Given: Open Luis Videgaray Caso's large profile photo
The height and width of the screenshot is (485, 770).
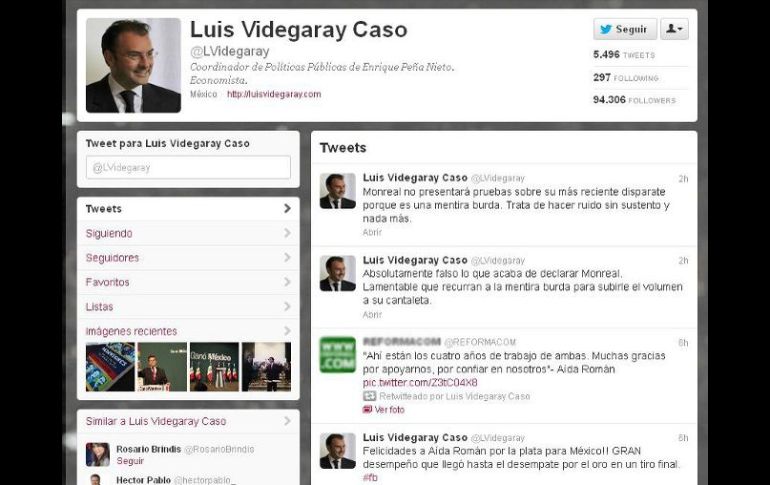Looking at the screenshot, I should coord(133,65).
